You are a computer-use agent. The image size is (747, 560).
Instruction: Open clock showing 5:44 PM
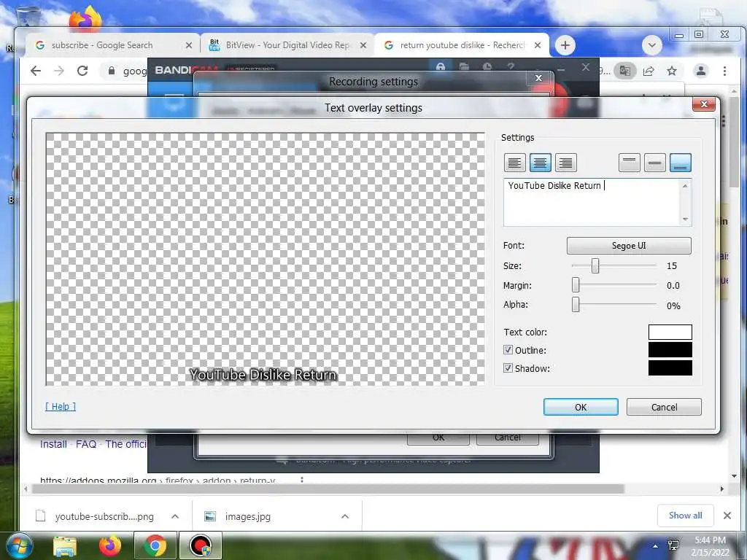tap(710, 546)
